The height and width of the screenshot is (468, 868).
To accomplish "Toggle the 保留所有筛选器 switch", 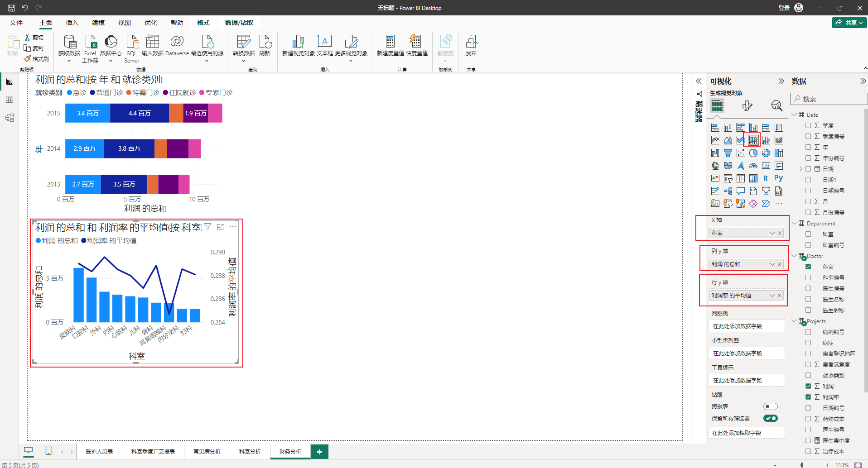I will pyautogui.click(x=771, y=418).
